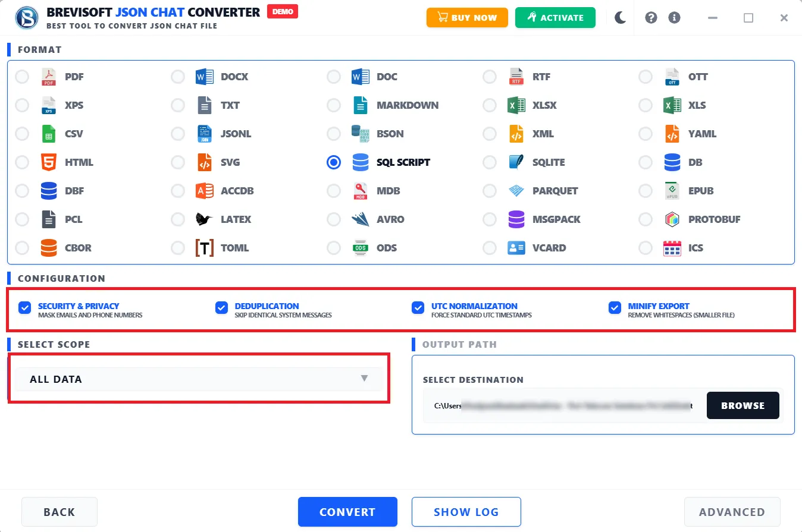The height and width of the screenshot is (532, 802).
Task: Uncheck the Security & Privacy checkbox
Action: [24, 307]
